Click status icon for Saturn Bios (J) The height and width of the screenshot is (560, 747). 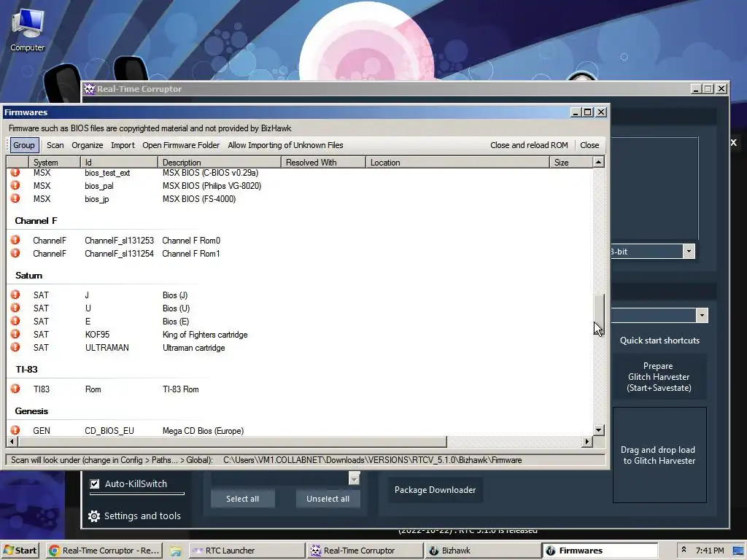(15, 295)
